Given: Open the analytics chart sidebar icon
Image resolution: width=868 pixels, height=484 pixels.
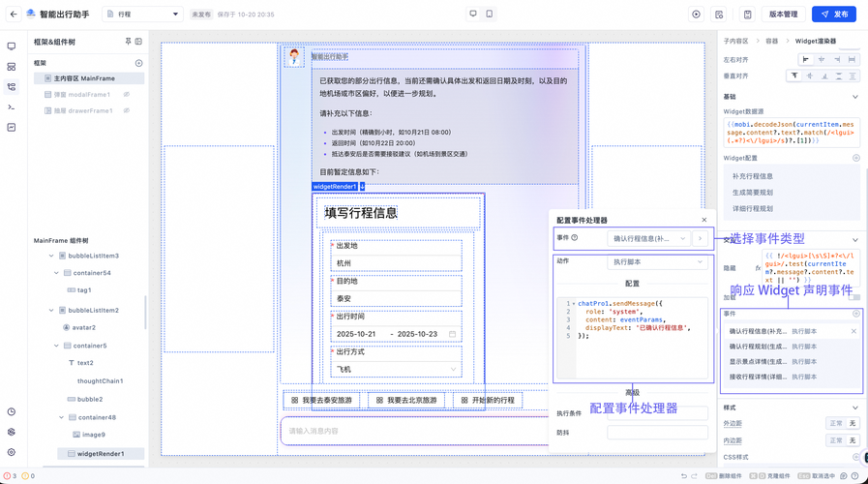Looking at the screenshot, I should (x=12, y=128).
